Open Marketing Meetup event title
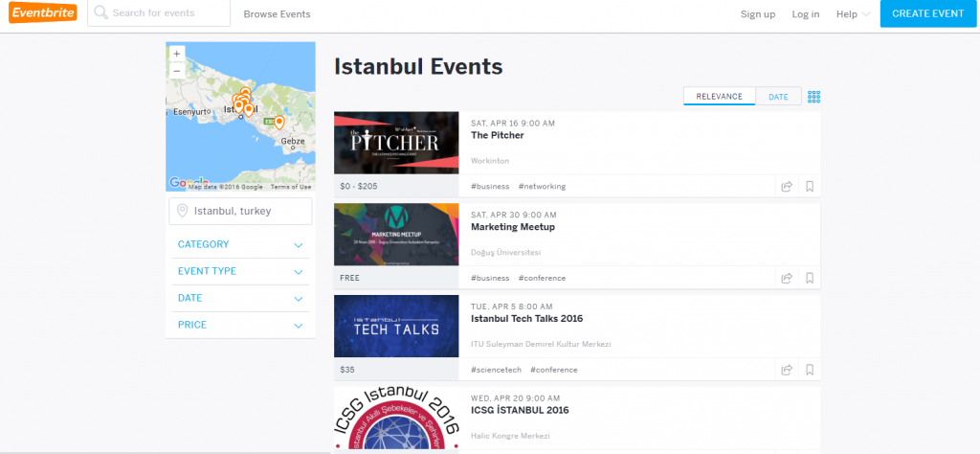Screen dimensions: 980x454 (513, 226)
